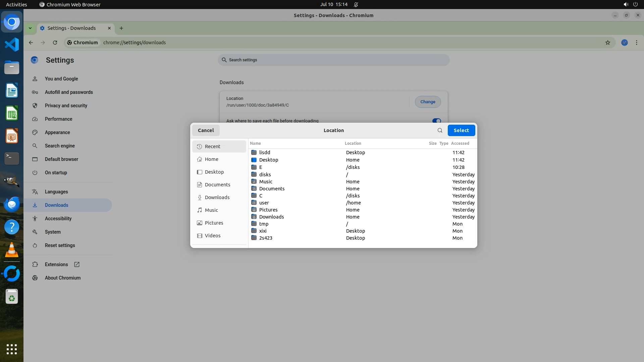Click the search icon in Location dialog
The image size is (644, 362).
point(440,130)
